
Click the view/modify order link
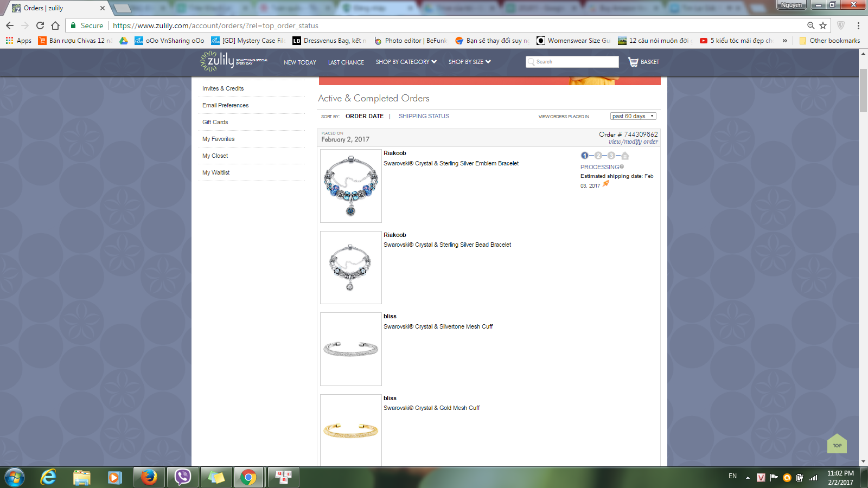pyautogui.click(x=633, y=142)
